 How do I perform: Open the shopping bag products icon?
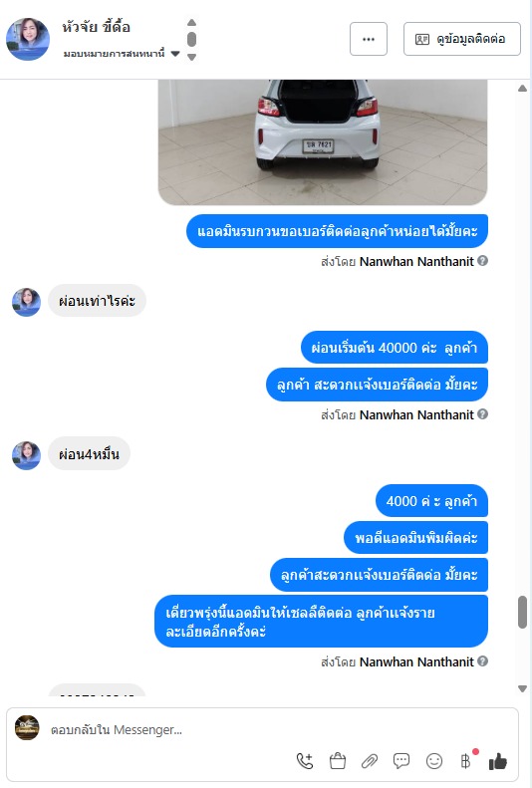[338, 761]
